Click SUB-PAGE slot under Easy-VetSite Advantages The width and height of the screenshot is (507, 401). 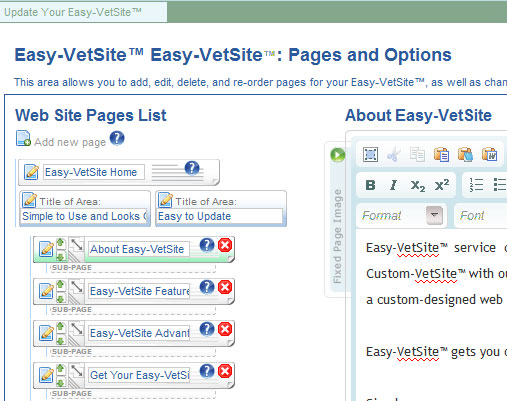click(133, 352)
